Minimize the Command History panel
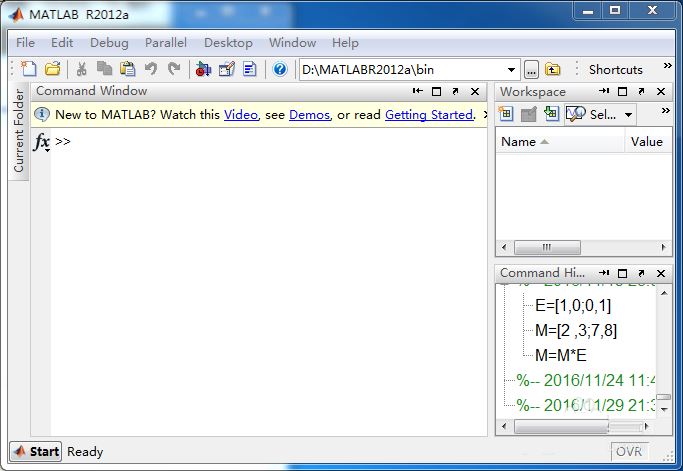The height and width of the screenshot is (471, 683). 604,273
